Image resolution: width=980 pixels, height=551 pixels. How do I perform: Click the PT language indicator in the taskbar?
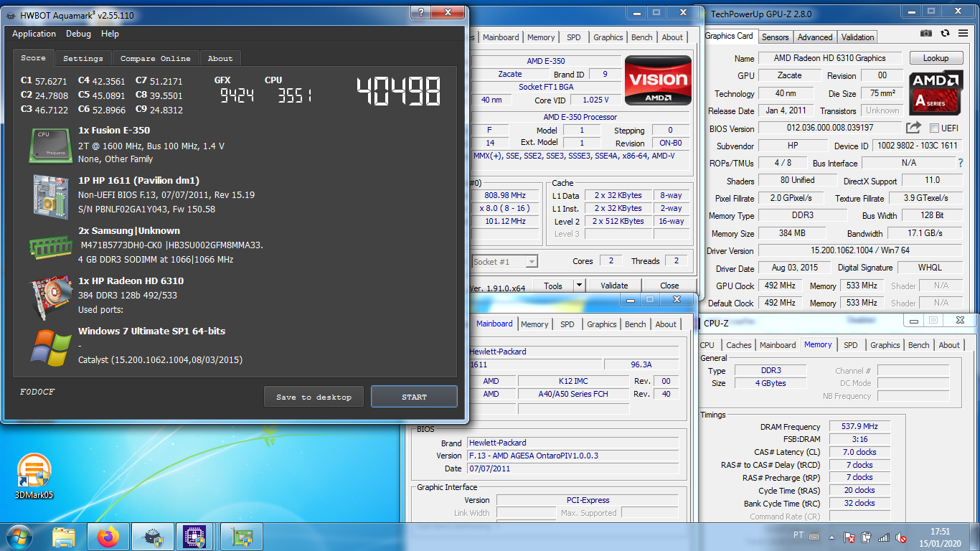click(798, 535)
